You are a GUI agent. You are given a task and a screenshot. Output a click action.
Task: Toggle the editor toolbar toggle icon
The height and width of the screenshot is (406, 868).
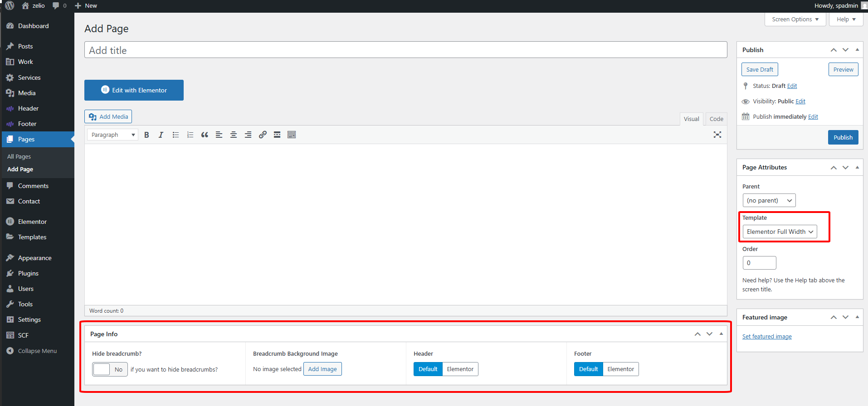292,135
